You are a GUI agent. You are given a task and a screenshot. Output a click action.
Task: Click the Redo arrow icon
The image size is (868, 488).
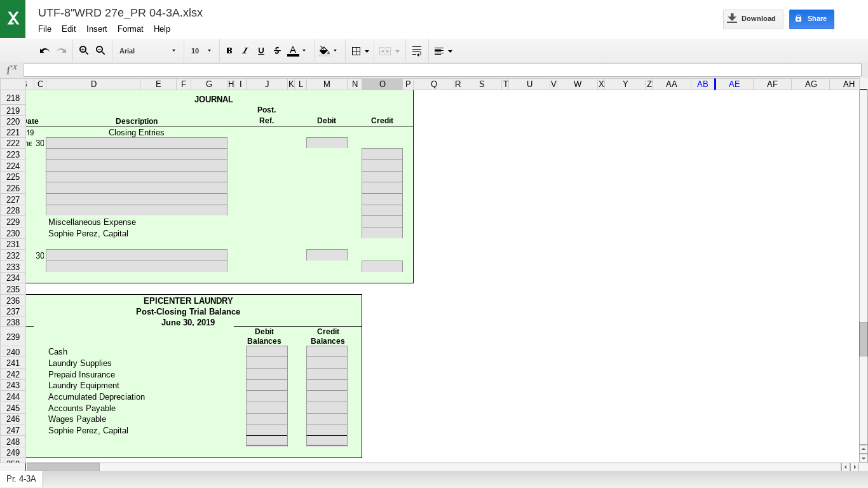tap(62, 51)
